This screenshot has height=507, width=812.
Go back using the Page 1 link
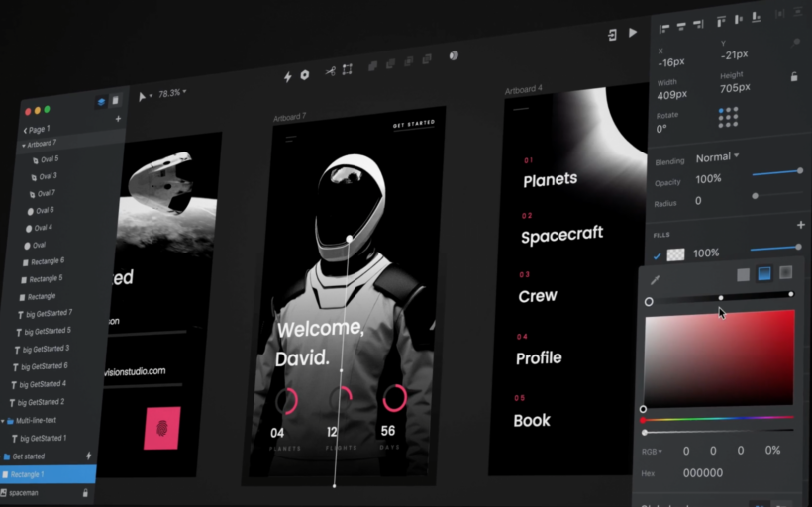[x=36, y=130]
